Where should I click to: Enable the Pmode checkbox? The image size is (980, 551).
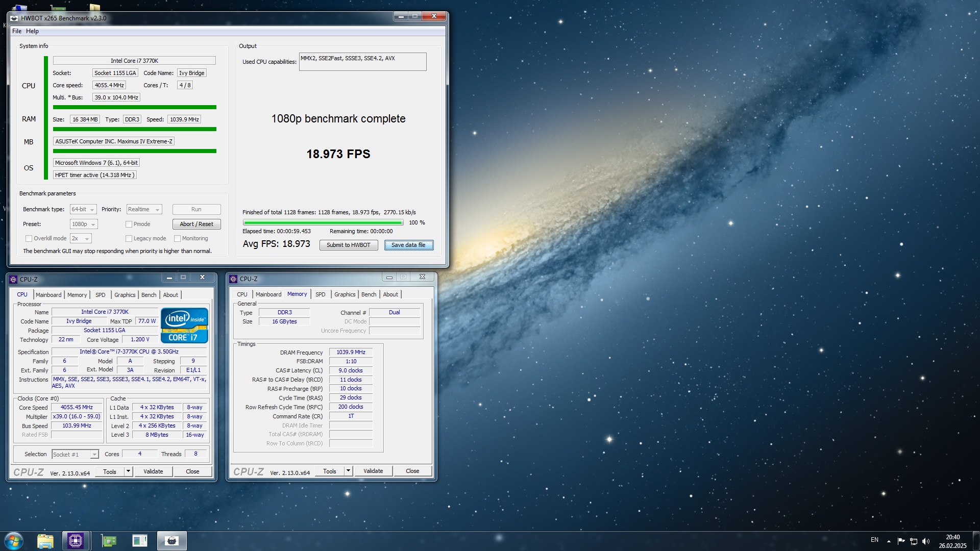pyautogui.click(x=129, y=224)
